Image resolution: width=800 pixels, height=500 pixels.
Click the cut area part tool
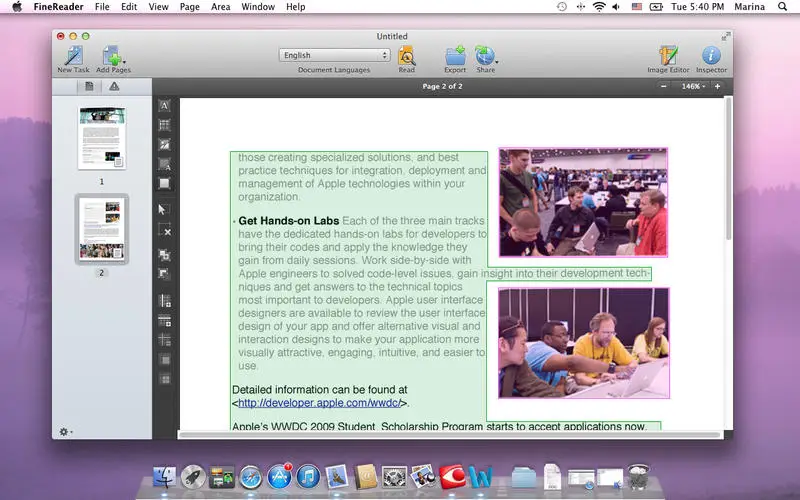tap(164, 273)
